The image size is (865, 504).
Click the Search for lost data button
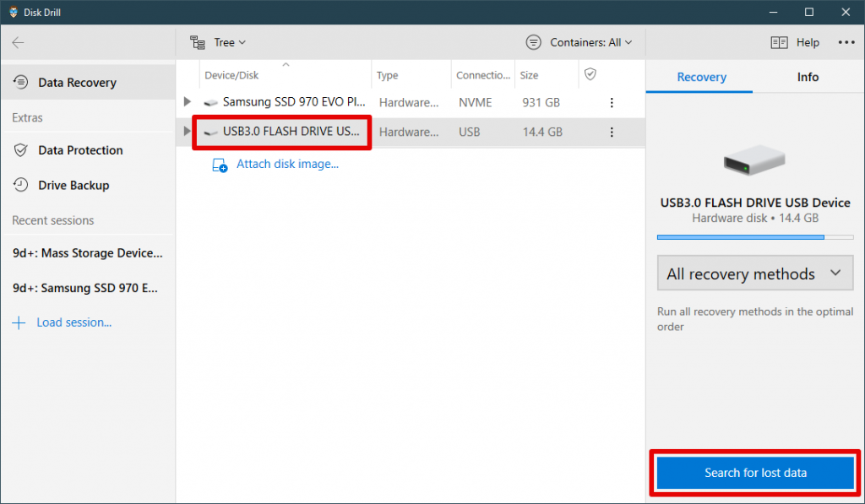[754, 473]
